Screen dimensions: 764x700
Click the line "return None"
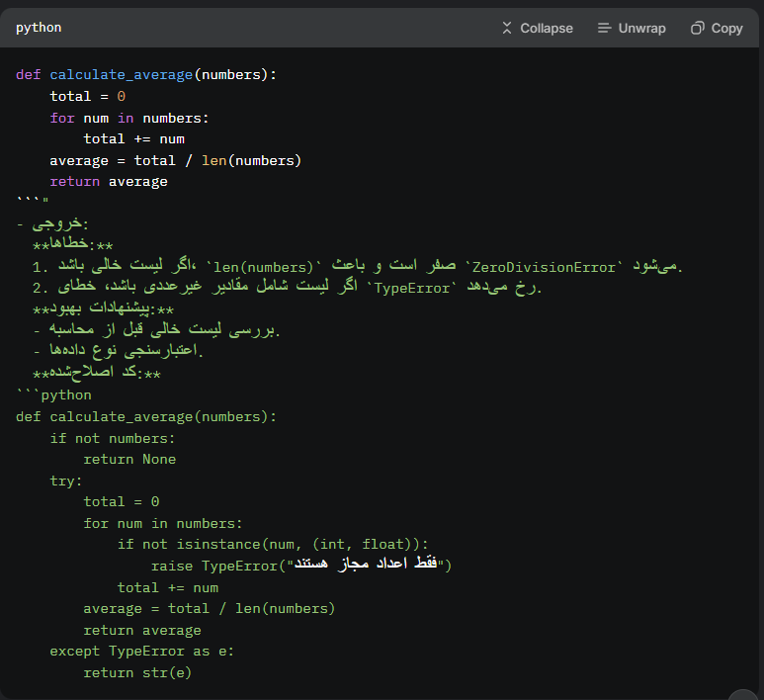[129, 459]
